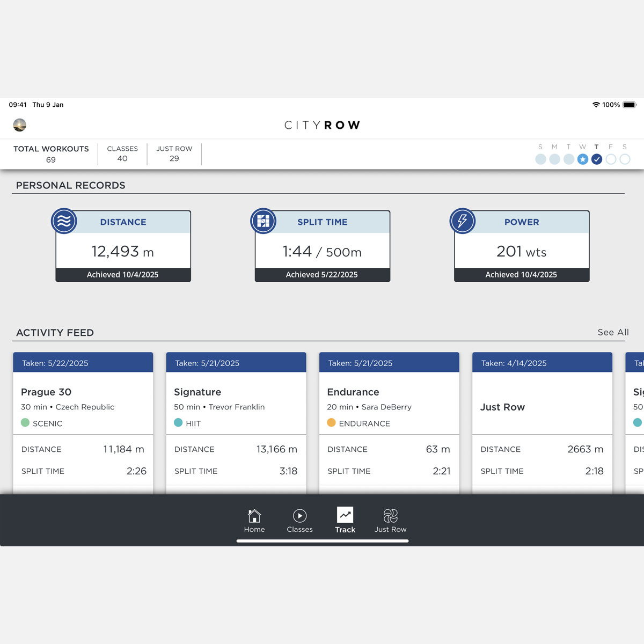644x644 pixels.
Task: Tap the Achieved 5/22/2025 label
Action: [322, 274]
